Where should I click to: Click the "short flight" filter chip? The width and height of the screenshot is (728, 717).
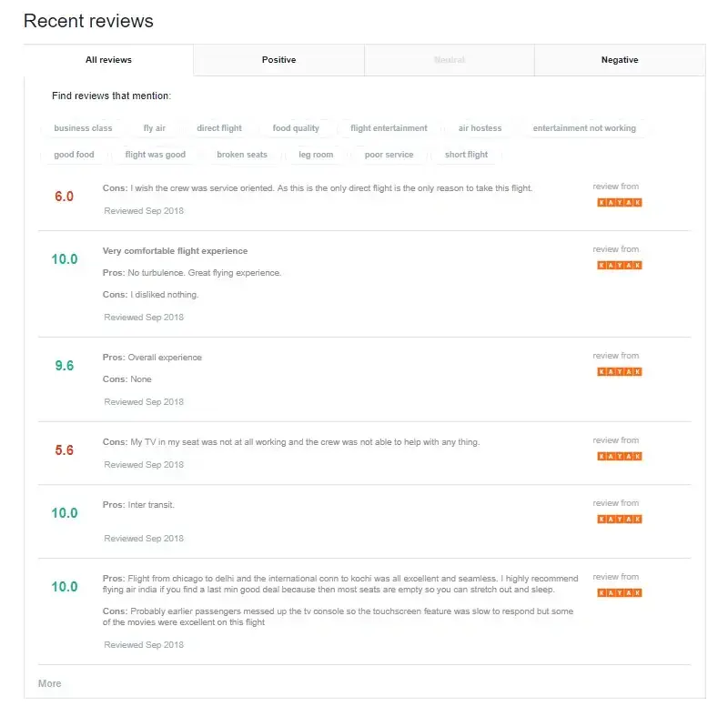[466, 155]
